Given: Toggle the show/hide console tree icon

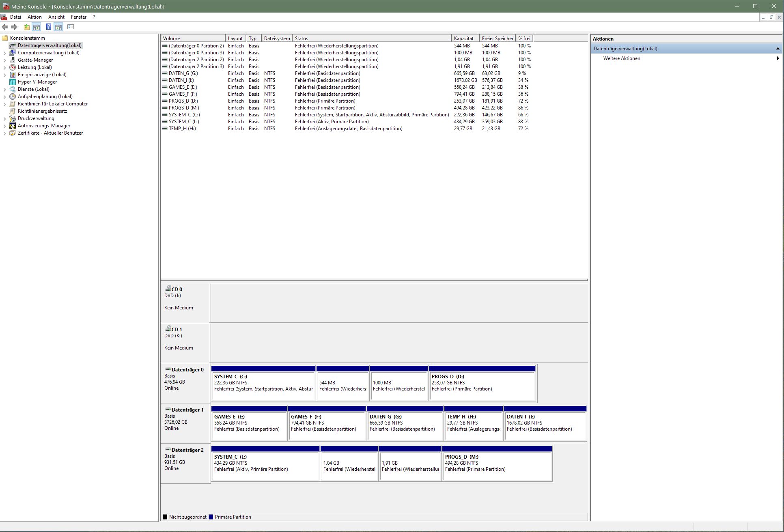Looking at the screenshot, I should click(37, 27).
